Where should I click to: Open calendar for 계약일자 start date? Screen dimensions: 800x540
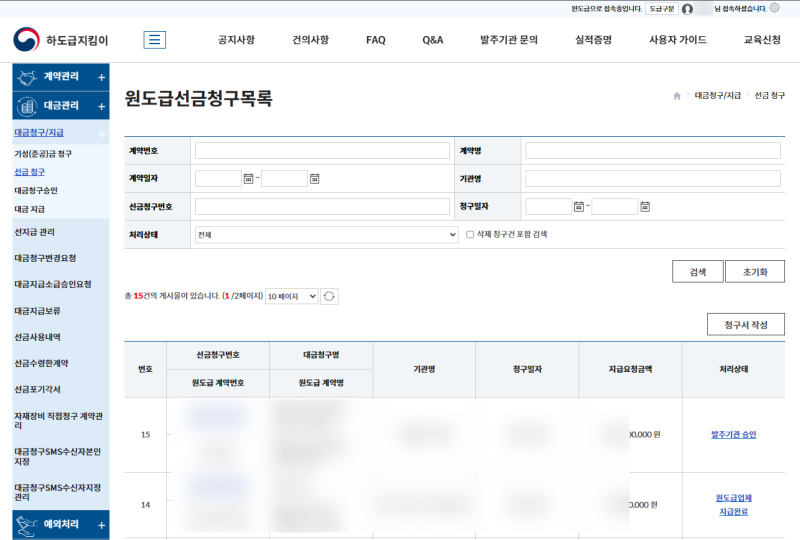click(x=248, y=179)
